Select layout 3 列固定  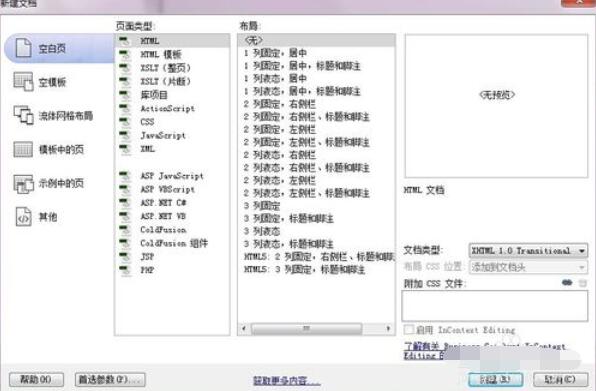click(x=316, y=206)
